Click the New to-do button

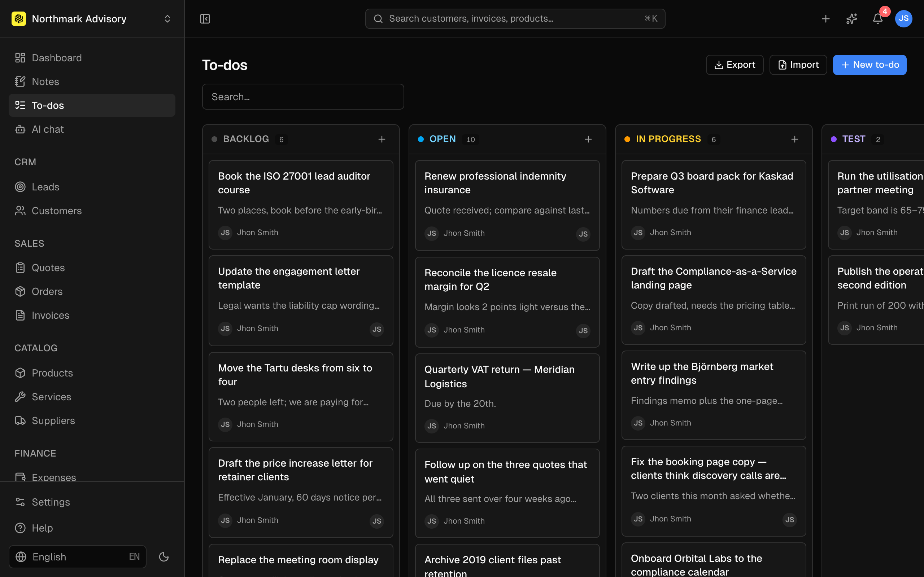pos(869,65)
